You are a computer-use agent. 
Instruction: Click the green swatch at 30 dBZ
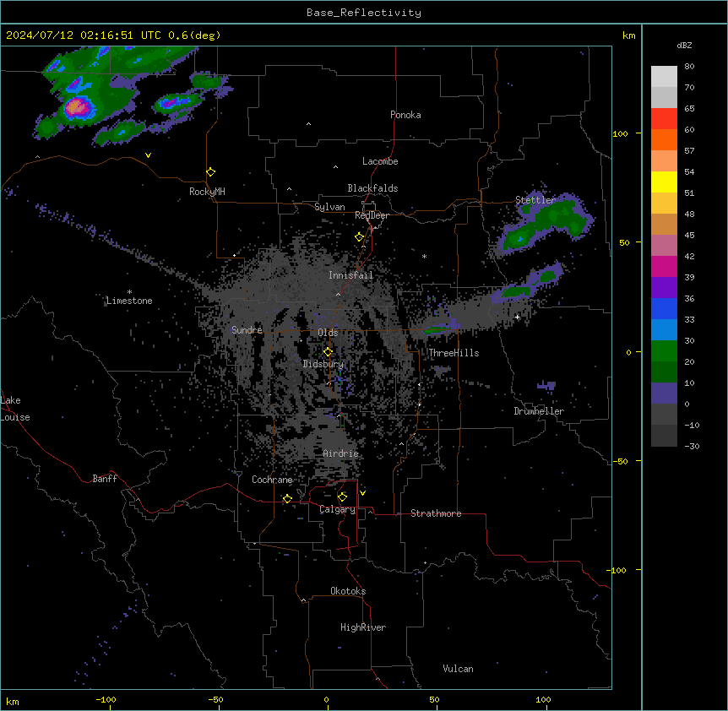664,351
